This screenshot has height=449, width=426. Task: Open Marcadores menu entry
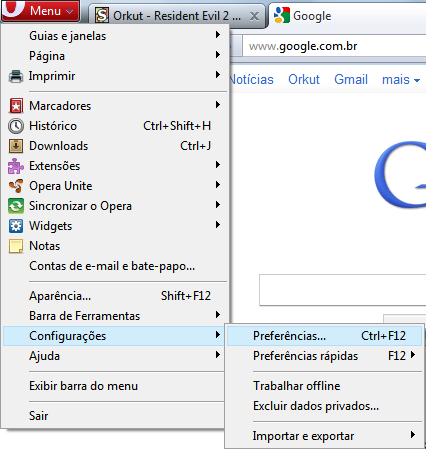(115, 106)
